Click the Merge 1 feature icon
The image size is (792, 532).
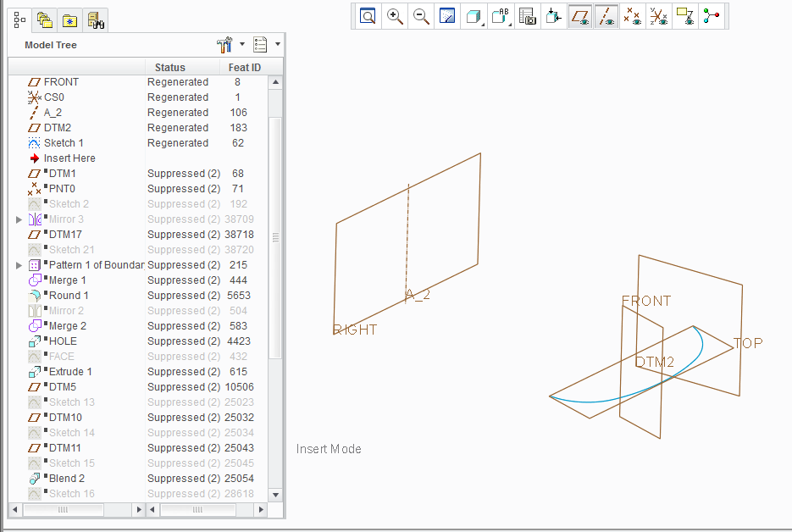click(x=35, y=280)
